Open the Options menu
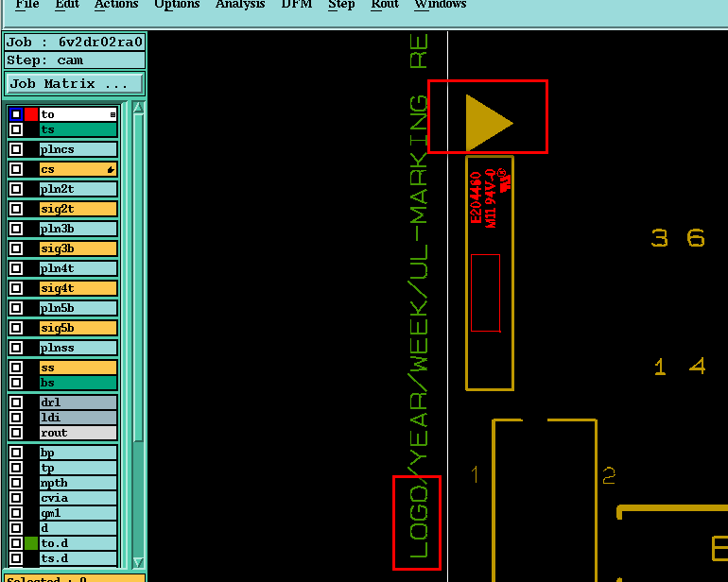The image size is (728, 582). (x=177, y=4)
